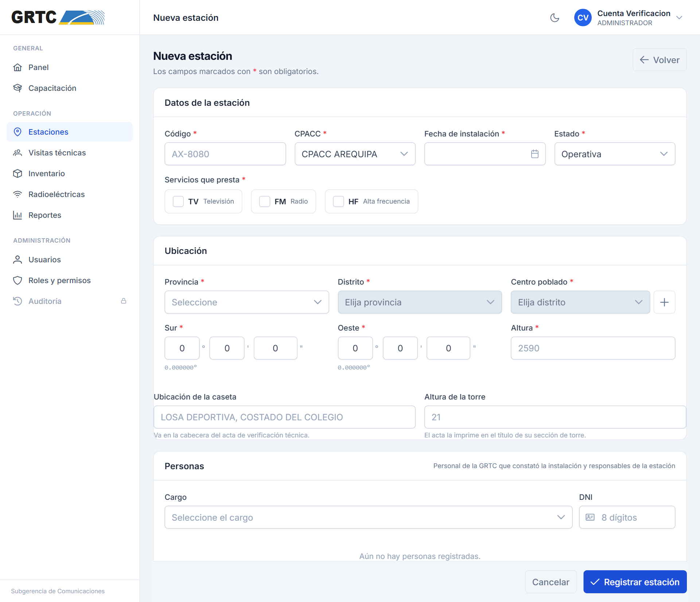Click the Capacitación graduation cap icon
The image size is (700, 602).
pos(17,88)
